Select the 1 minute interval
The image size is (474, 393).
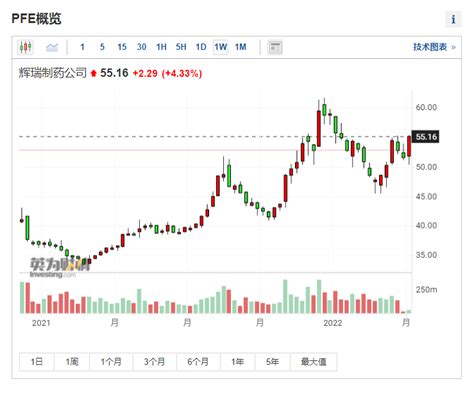point(82,47)
